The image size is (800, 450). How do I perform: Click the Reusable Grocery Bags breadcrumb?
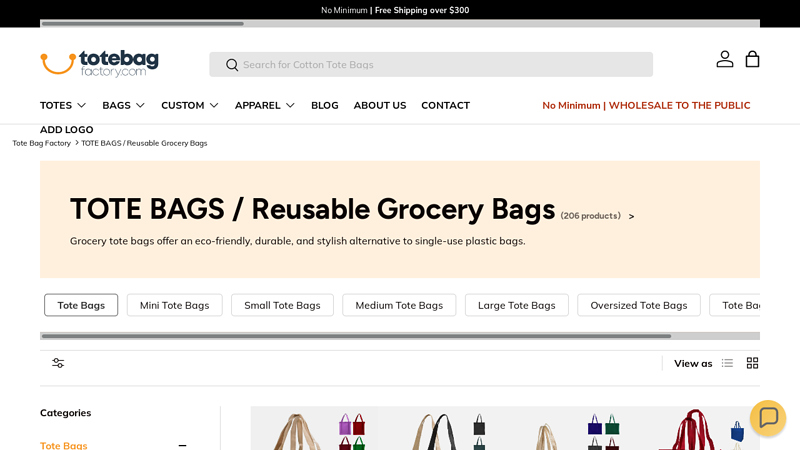tap(144, 143)
